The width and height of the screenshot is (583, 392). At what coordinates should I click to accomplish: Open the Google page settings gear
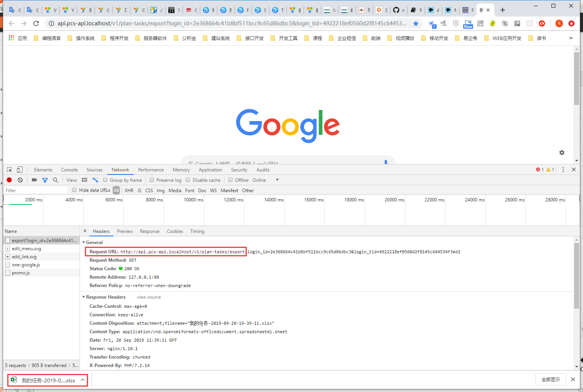(562, 153)
